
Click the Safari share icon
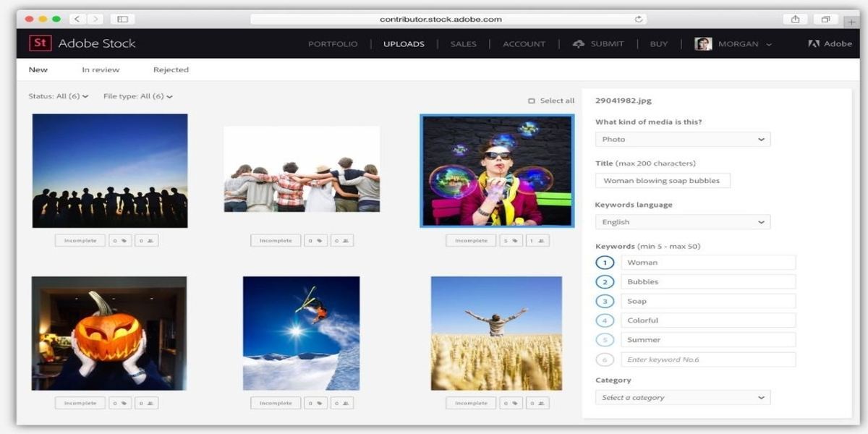796,20
